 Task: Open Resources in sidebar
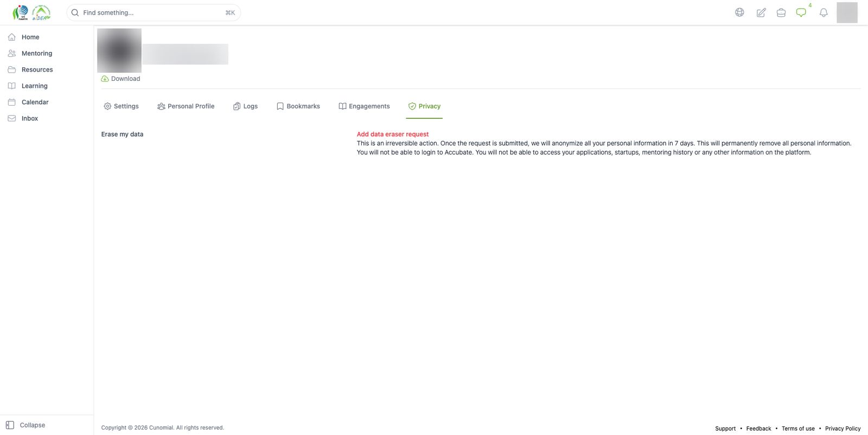click(37, 69)
